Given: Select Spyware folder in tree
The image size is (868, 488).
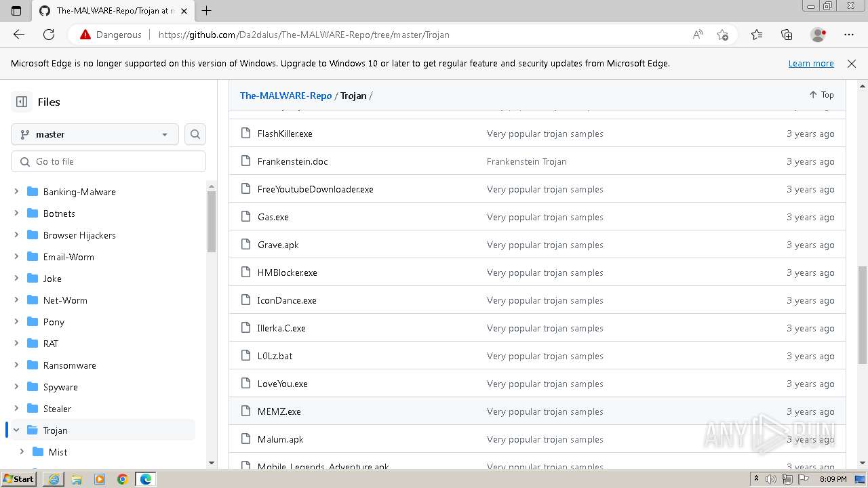Looking at the screenshot, I should 60,387.
